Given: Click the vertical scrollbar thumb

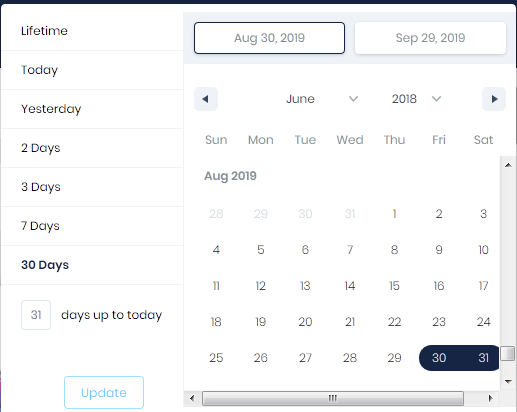Looking at the screenshot, I should click(508, 353).
